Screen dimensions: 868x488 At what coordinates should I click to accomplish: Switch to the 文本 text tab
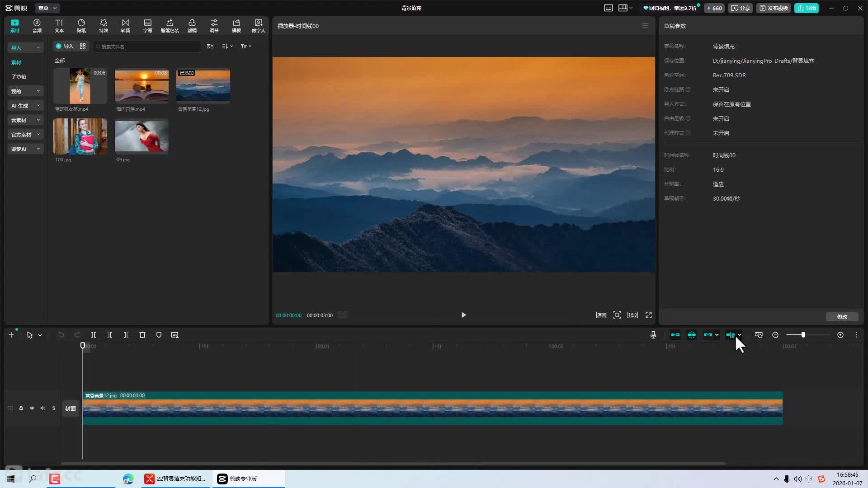pyautogui.click(x=59, y=25)
